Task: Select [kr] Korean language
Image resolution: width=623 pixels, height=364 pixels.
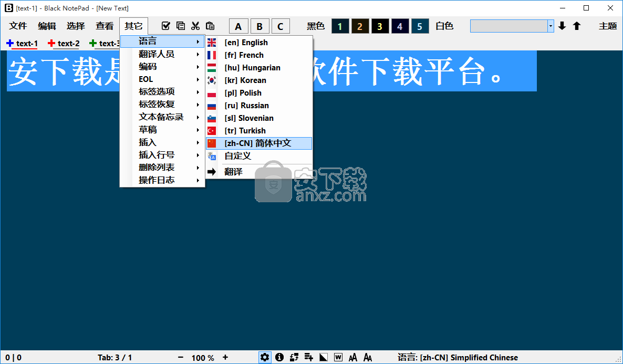Action: (x=258, y=80)
